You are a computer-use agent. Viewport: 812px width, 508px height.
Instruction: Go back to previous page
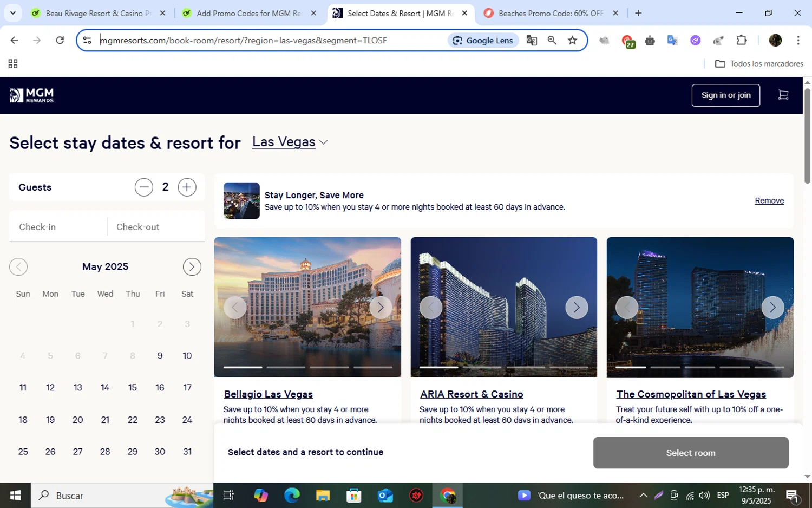tap(14, 40)
